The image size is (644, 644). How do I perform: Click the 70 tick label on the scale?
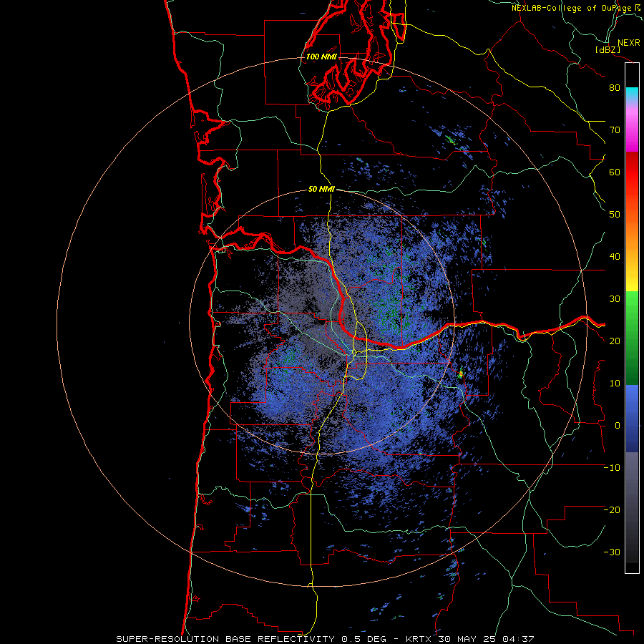coord(615,130)
